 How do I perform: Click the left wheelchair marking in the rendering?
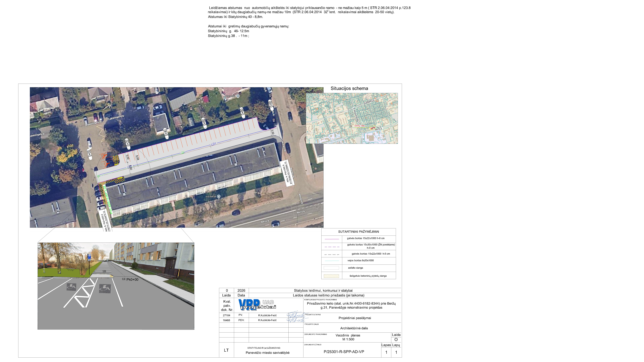coord(72,287)
